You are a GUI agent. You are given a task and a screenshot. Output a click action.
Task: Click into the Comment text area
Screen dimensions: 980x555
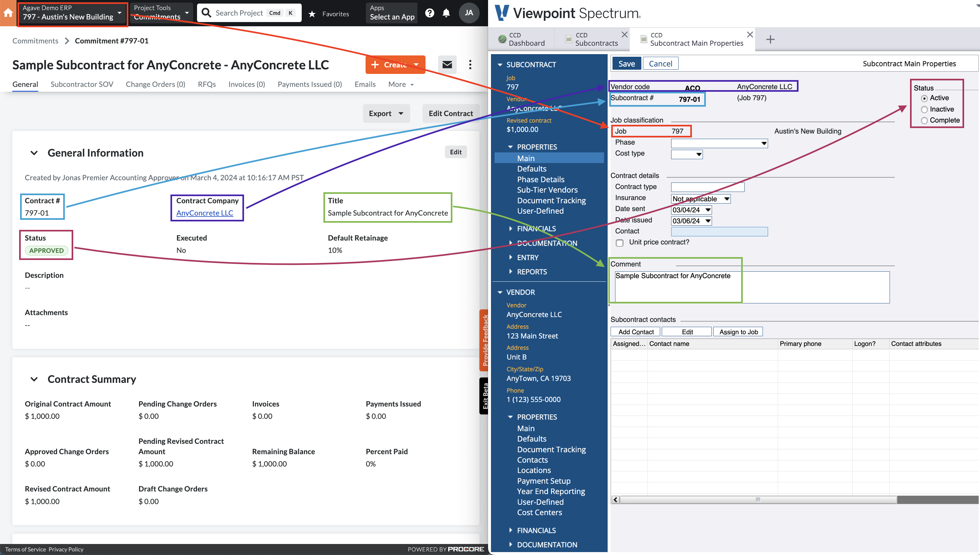click(752, 287)
